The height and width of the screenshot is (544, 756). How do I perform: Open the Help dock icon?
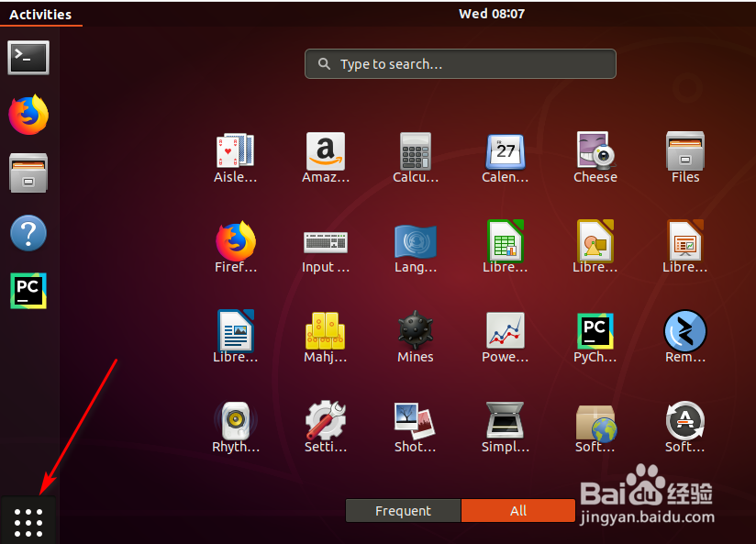28,233
